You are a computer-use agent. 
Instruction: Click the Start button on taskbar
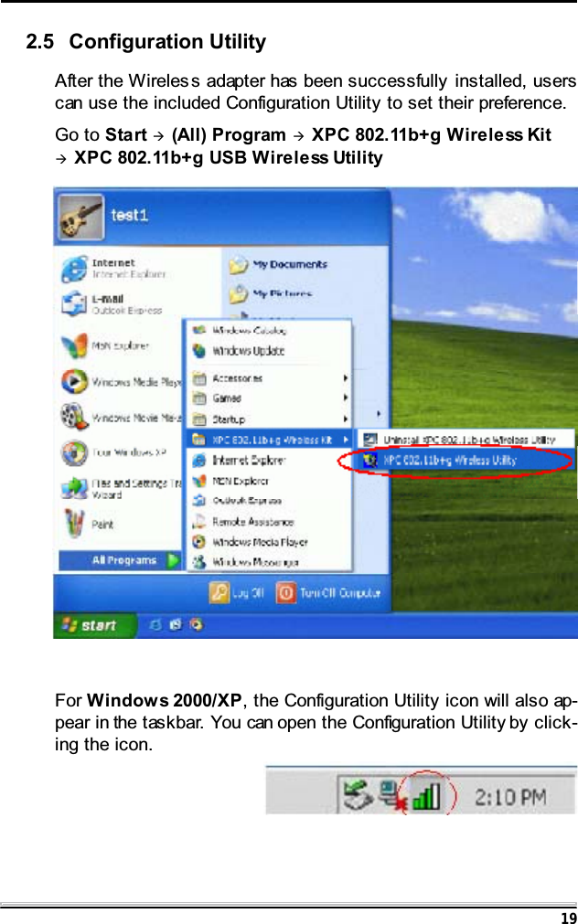[94, 625]
